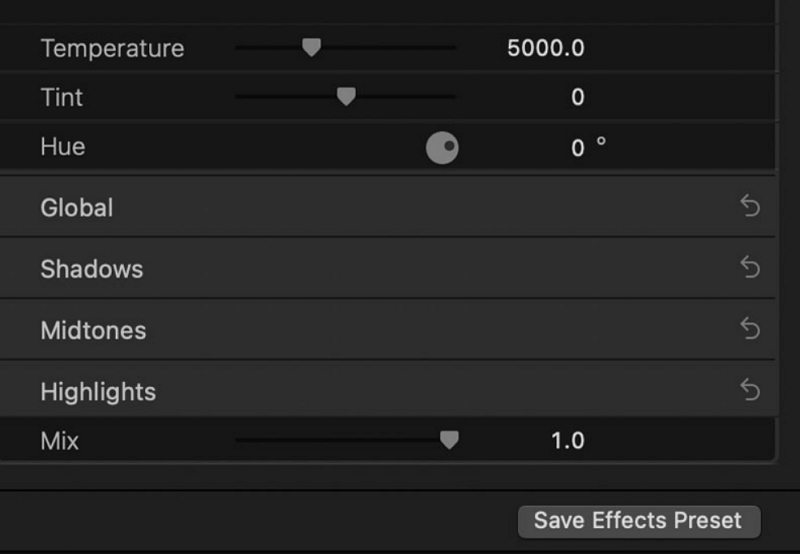Viewport: 800px width, 554px height.
Task: Select the Tint value field
Action: 577,97
